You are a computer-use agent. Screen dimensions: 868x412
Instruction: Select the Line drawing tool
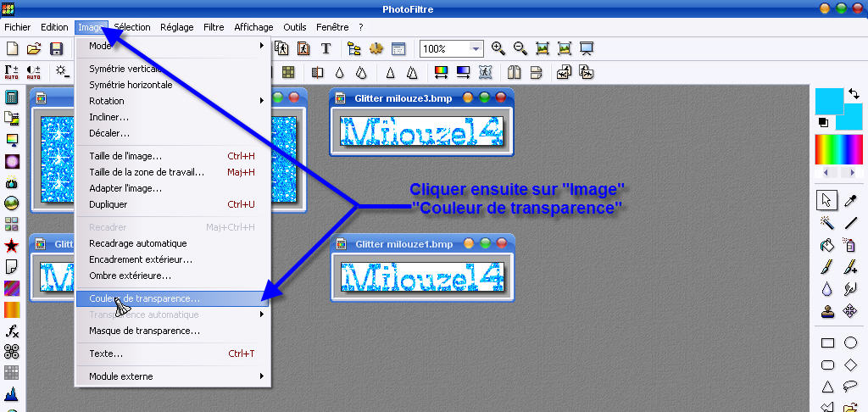pyautogui.click(x=850, y=223)
